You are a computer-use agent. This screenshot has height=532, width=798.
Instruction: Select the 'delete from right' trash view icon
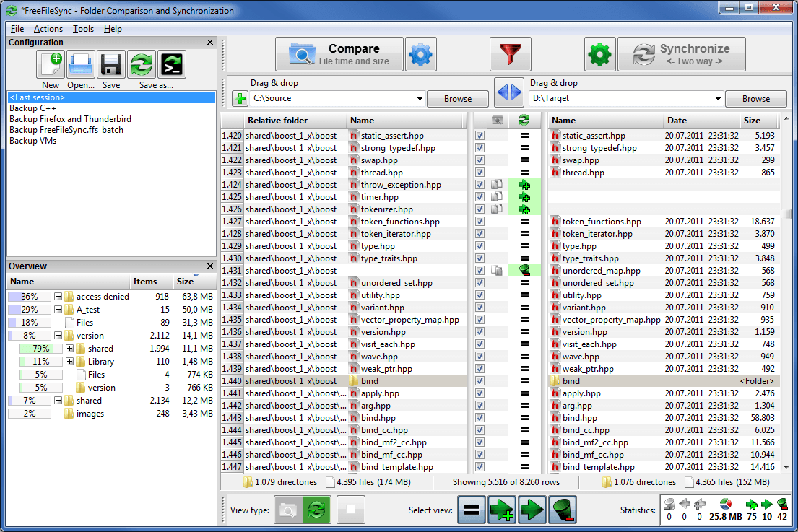coord(562,510)
